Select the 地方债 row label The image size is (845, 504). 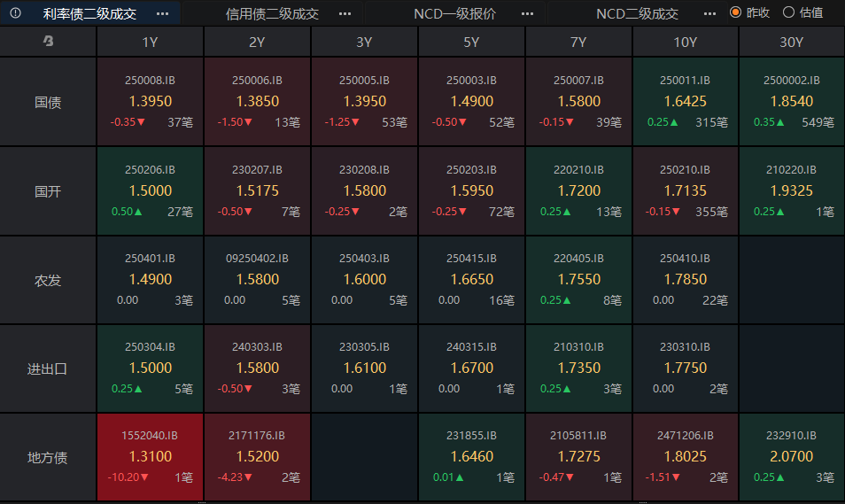[48, 458]
